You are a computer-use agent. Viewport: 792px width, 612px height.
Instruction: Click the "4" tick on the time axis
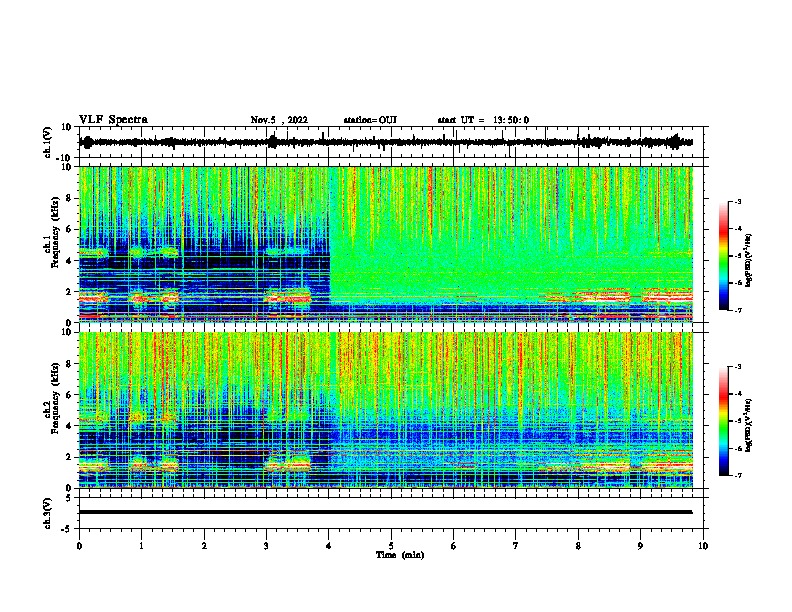(x=329, y=546)
